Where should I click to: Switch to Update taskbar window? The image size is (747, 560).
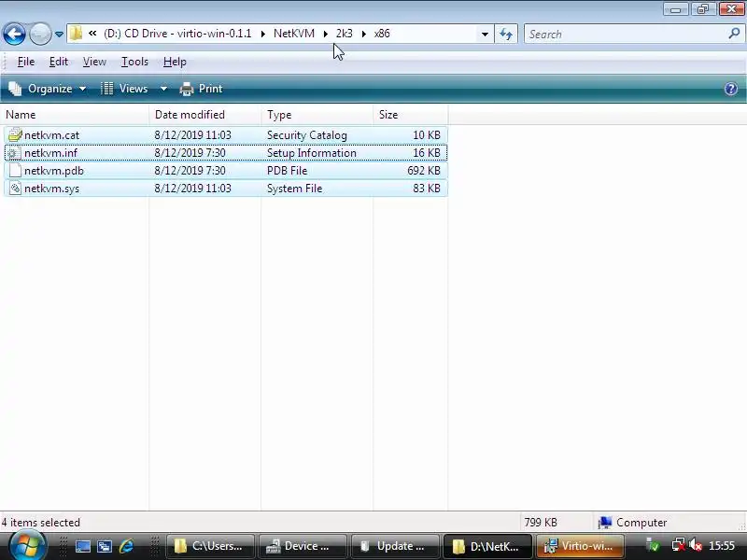[394, 546]
